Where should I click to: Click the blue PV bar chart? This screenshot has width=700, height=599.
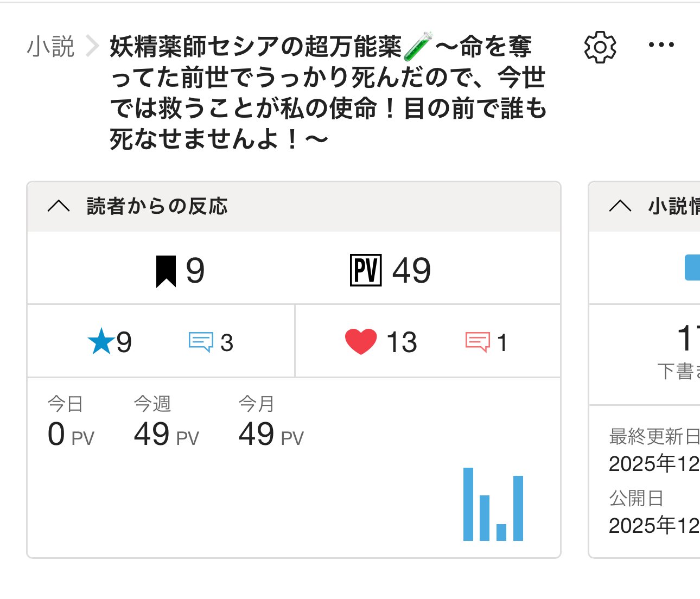[x=493, y=505]
